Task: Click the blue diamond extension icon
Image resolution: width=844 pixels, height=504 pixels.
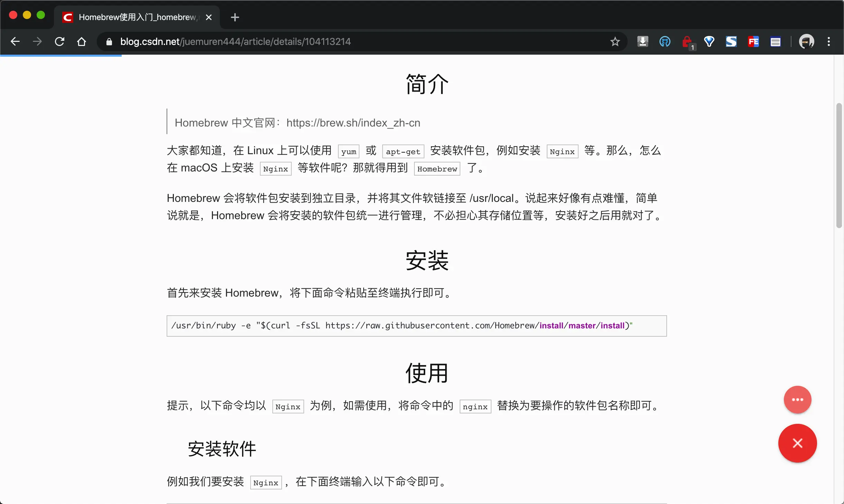Action: (709, 41)
